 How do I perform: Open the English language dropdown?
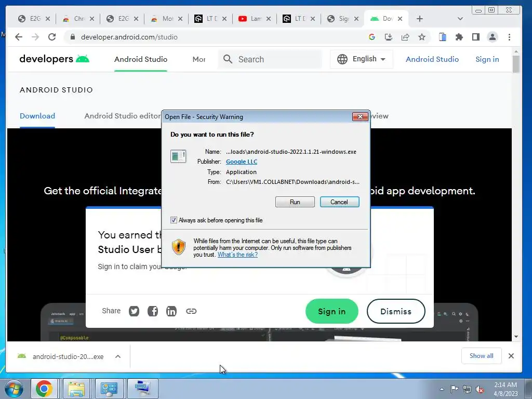point(362,59)
